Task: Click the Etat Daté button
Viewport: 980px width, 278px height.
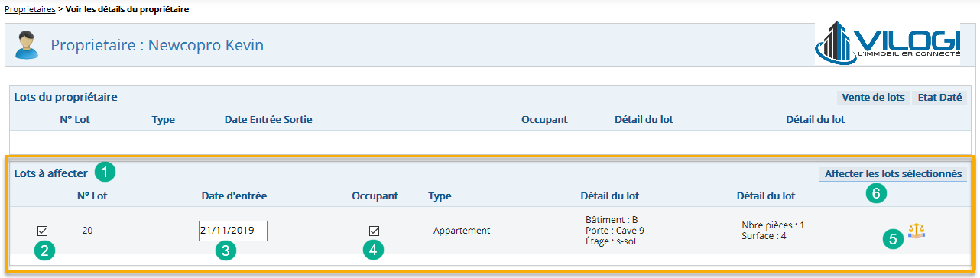Action: coord(939,98)
